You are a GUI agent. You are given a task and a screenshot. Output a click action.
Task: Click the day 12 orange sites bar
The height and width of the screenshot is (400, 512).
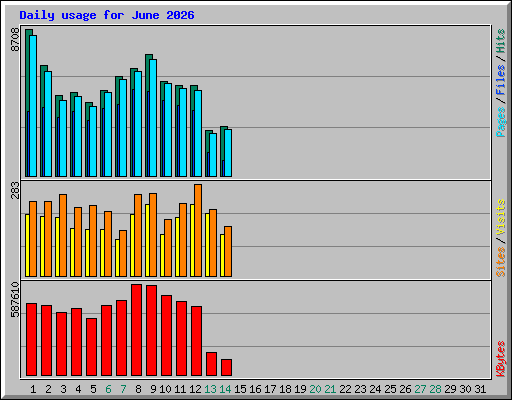click(198, 230)
